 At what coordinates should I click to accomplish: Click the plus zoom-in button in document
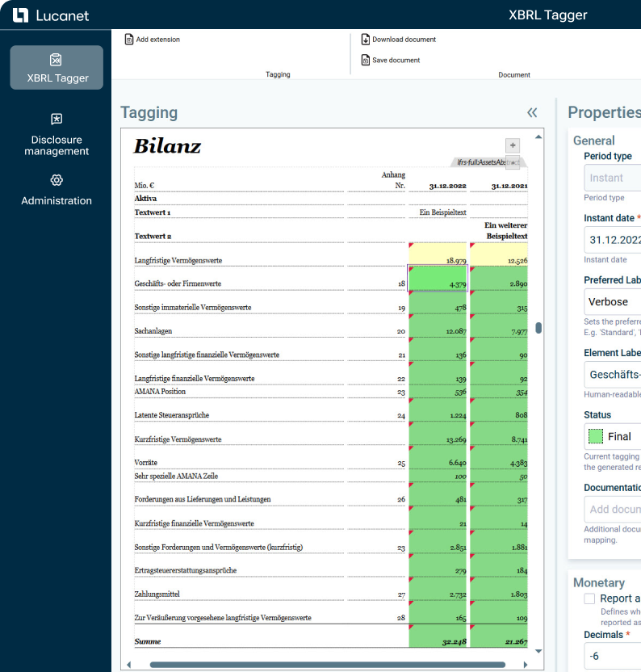(x=512, y=145)
